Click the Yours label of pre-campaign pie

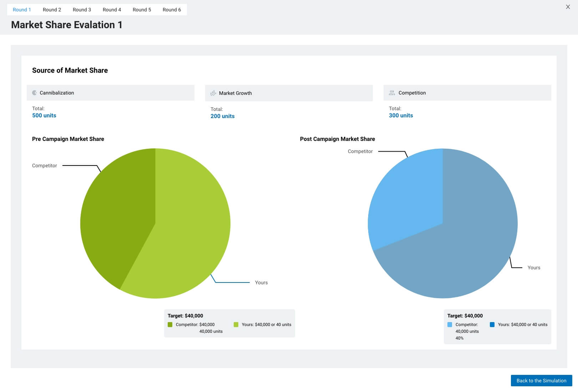261,282
